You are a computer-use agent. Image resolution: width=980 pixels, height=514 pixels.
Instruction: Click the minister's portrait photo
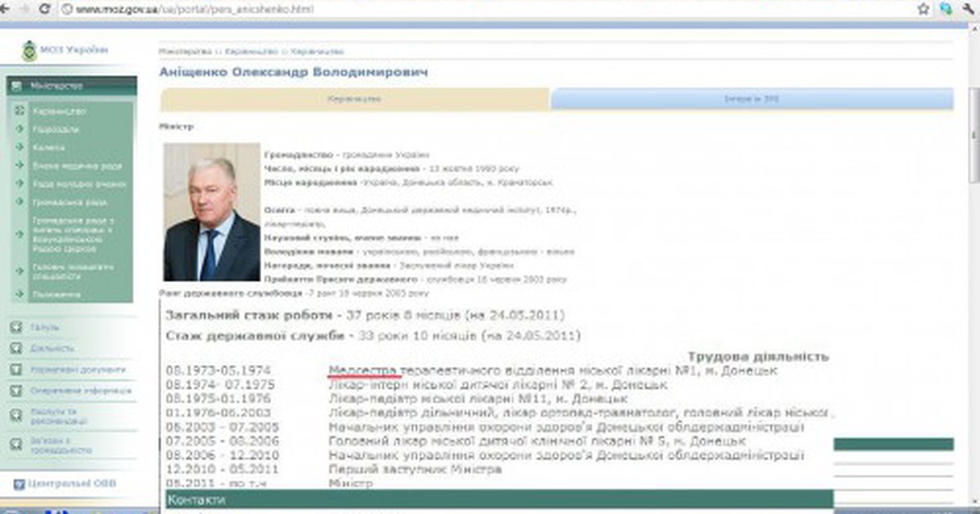point(212,212)
